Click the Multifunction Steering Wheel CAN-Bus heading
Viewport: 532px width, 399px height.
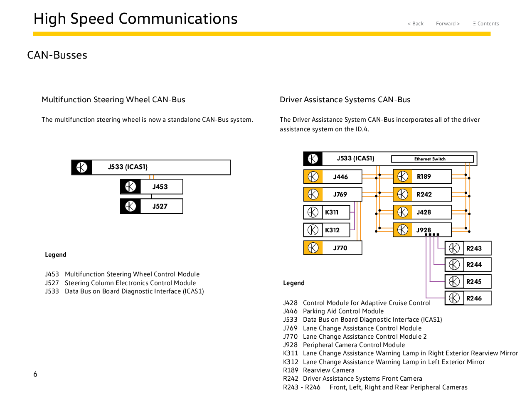tap(113, 100)
